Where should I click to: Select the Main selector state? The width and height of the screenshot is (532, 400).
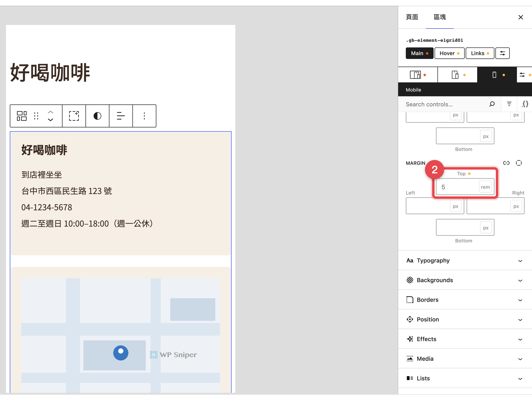pos(420,53)
